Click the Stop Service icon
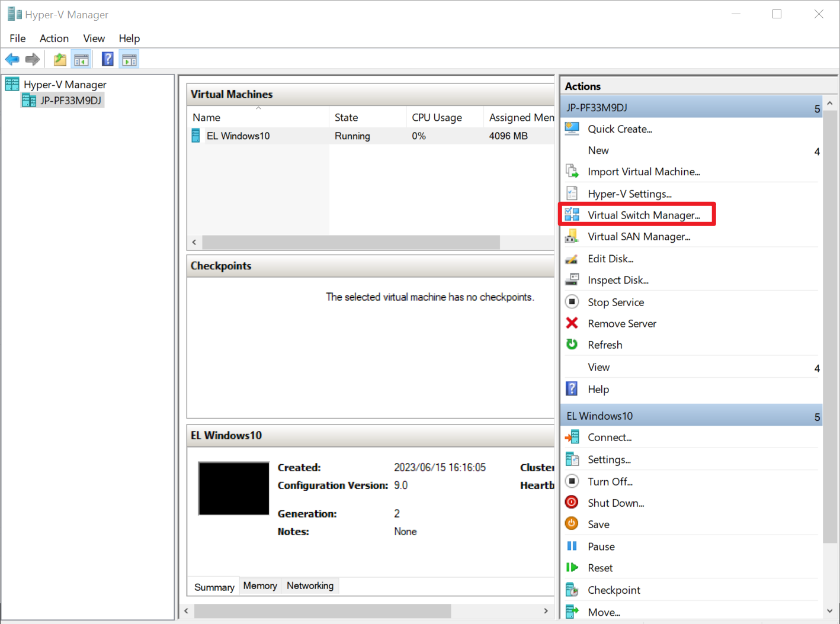 (572, 302)
